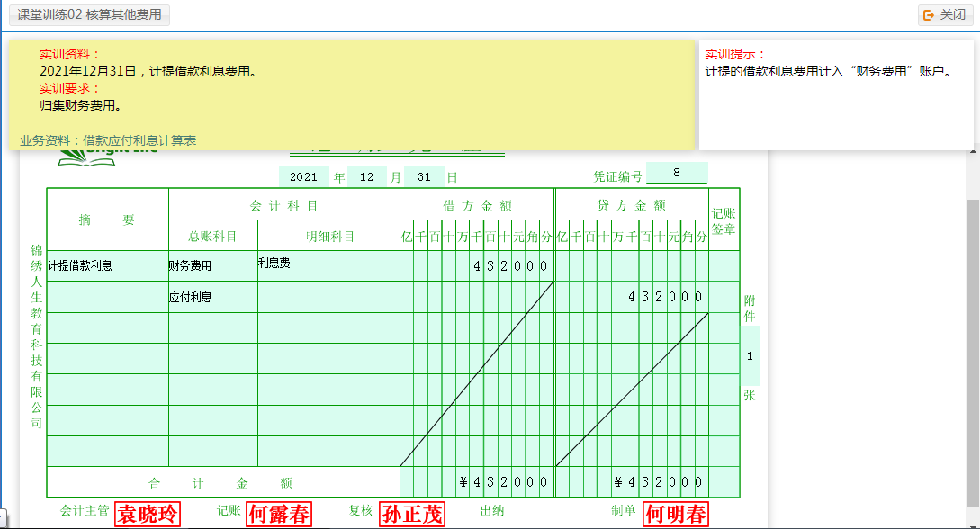Viewport: 980px width, 529px height.
Task: Click the 摘要 column header
Action: 107,220
